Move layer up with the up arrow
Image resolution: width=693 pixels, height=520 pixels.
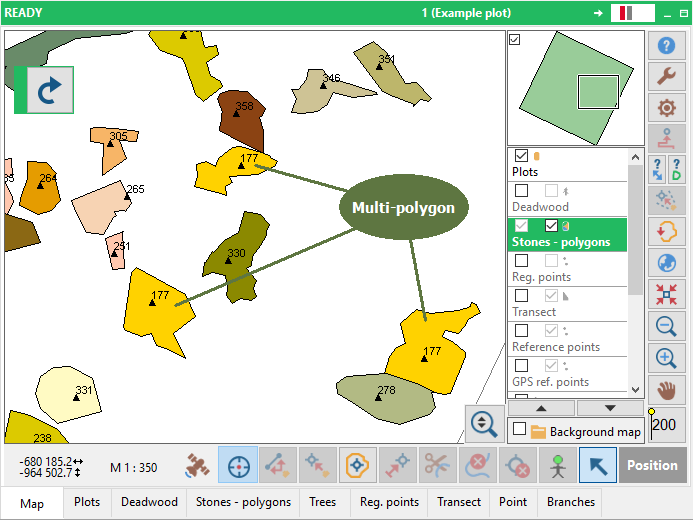pos(541,408)
